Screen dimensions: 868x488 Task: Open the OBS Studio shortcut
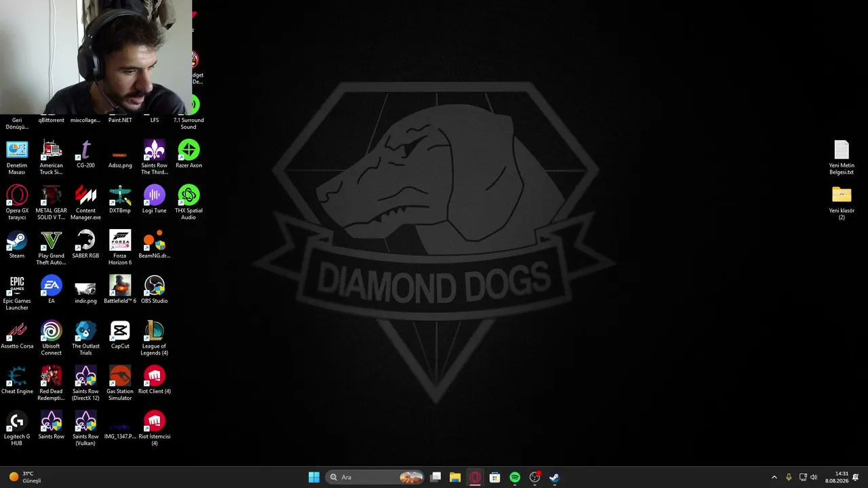point(155,289)
